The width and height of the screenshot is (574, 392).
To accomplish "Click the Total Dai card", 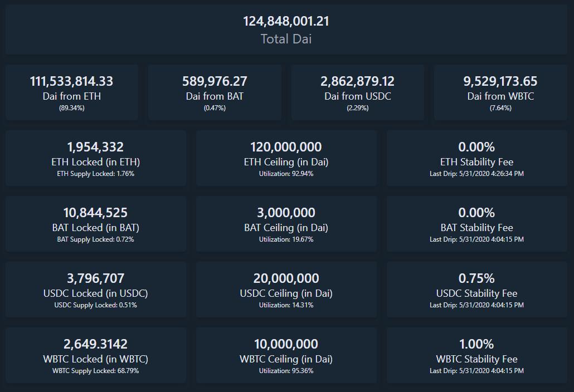I will [286, 30].
